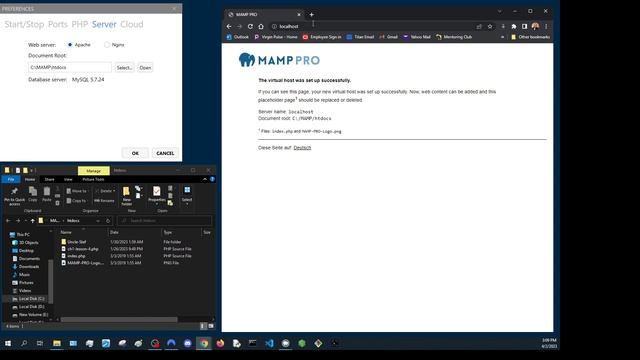640x360 pixels.
Task: Reload the localhost page in Chrome
Action: pyautogui.click(x=250, y=26)
